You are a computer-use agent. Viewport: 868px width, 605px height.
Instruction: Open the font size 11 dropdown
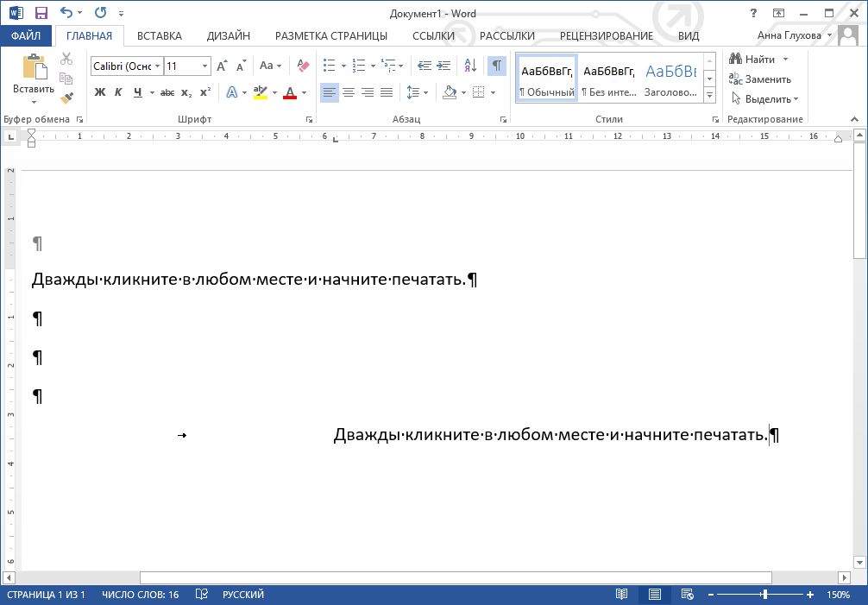(204, 66)
